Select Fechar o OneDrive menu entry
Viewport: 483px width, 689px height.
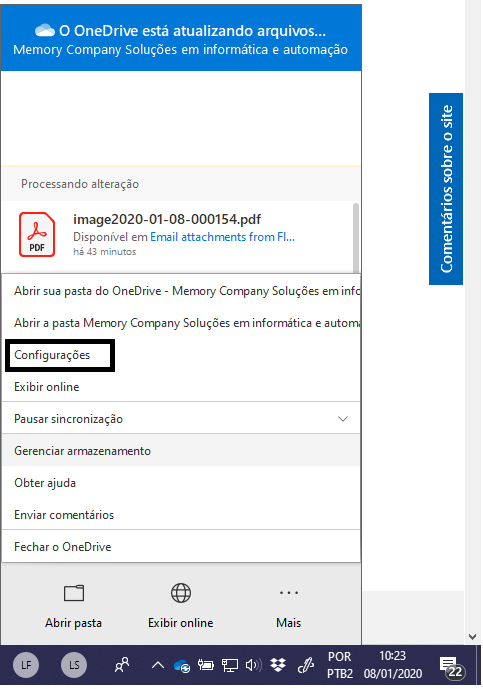tap(181, 547)
